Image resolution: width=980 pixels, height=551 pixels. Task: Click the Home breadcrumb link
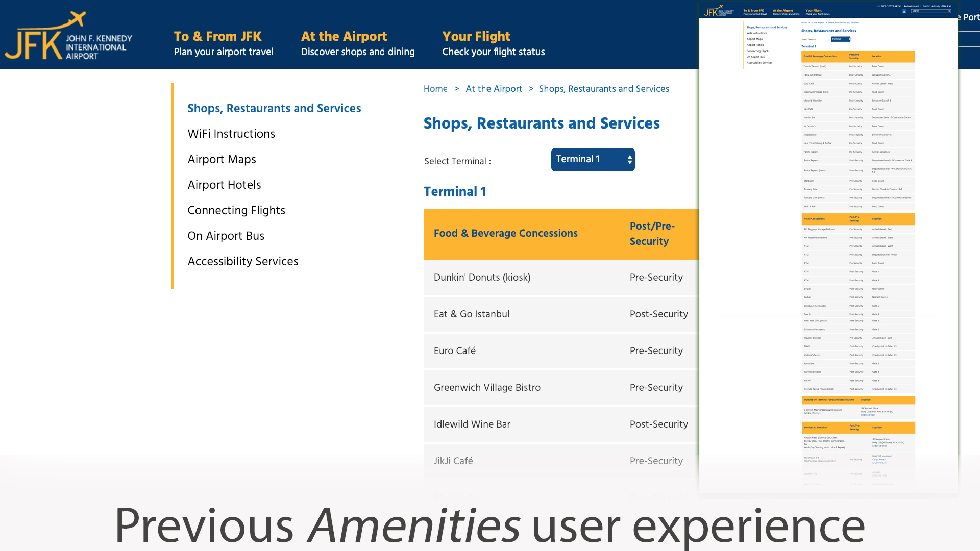(x=435, y=89)
